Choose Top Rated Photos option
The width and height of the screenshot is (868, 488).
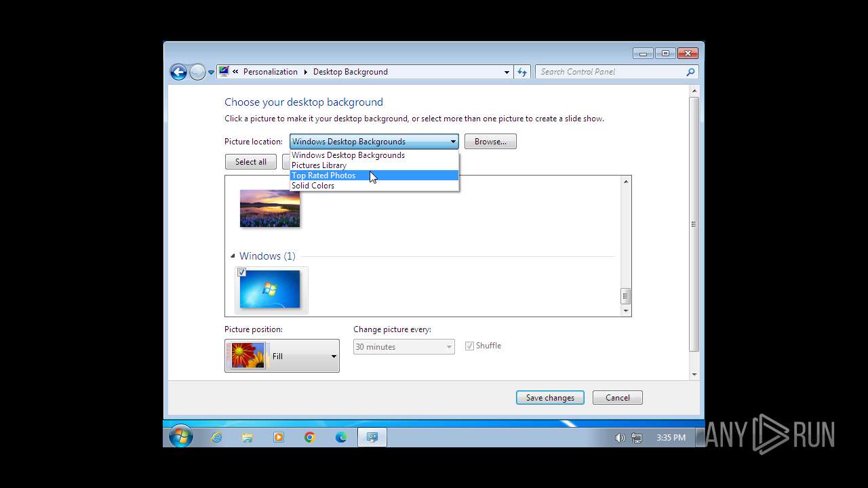tap(374, 176)
